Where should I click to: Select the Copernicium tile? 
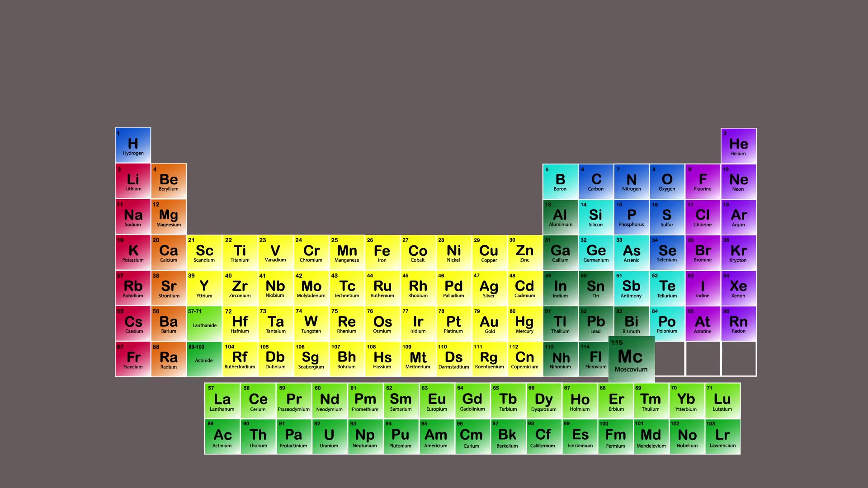click(x=525, y=359)
